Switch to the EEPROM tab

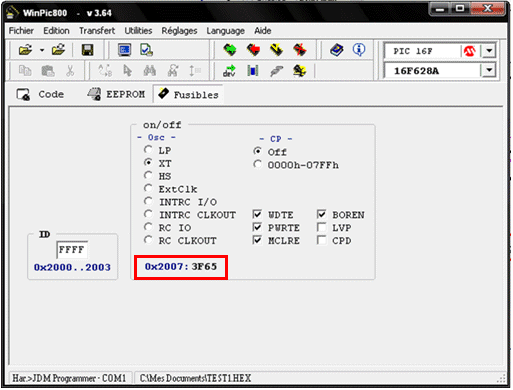pyautogui.click(x=116, y=94)
